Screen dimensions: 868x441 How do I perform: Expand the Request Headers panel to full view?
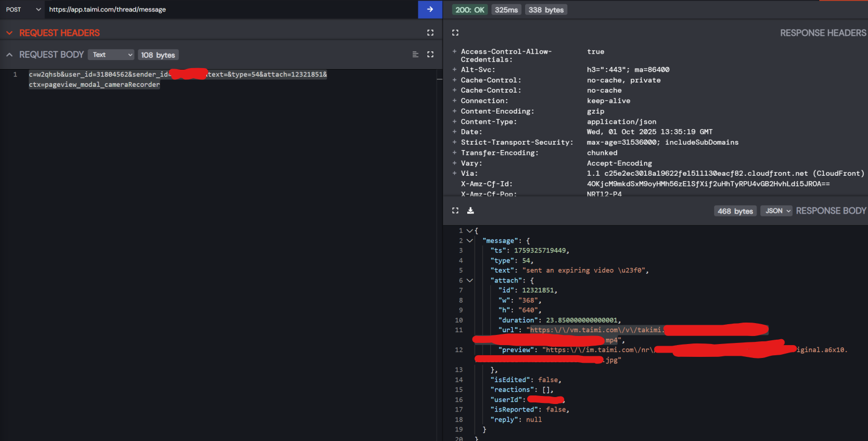coord(430,33)
